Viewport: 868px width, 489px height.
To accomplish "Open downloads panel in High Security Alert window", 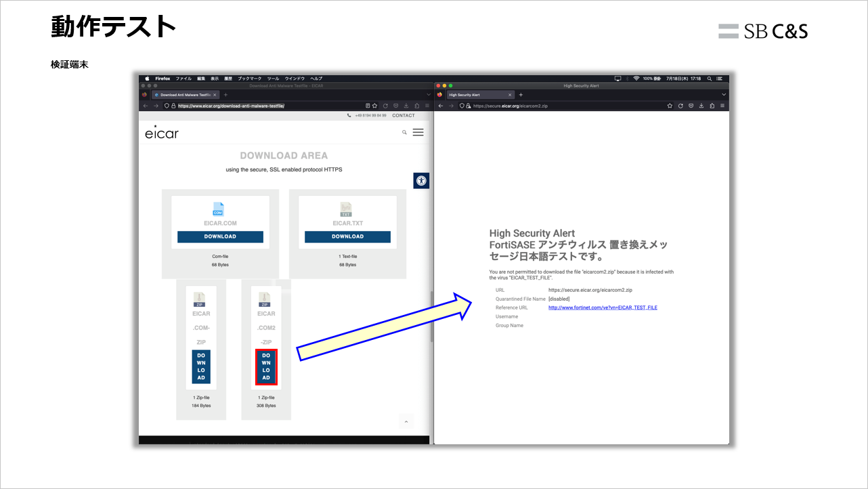I will click(x=701, y=106).
